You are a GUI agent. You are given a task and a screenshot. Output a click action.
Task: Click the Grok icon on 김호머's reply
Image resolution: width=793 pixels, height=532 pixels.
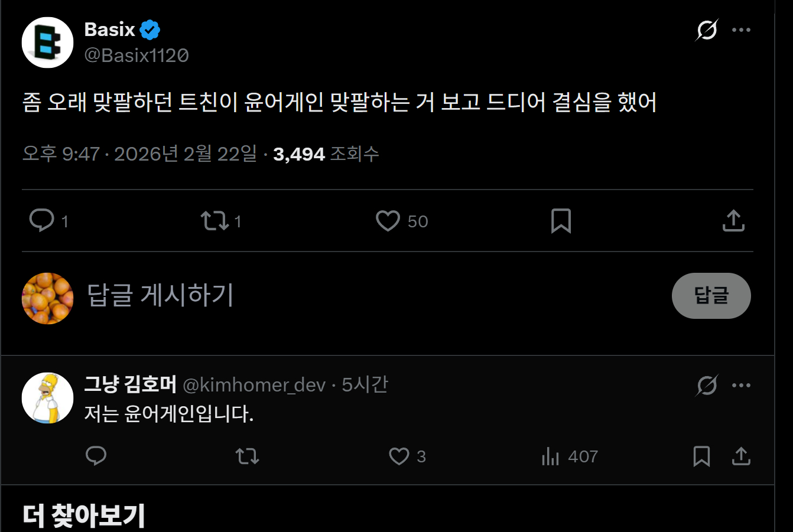click(707, 385)
